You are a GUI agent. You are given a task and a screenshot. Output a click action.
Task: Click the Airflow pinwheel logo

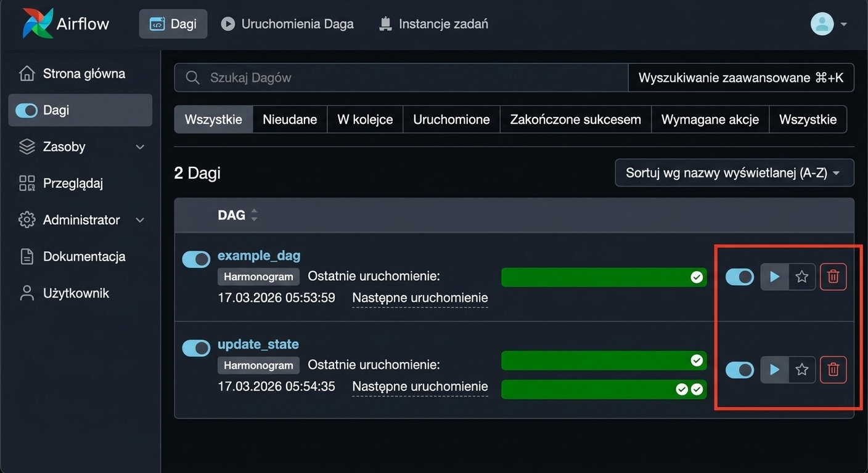pos(37,23)
